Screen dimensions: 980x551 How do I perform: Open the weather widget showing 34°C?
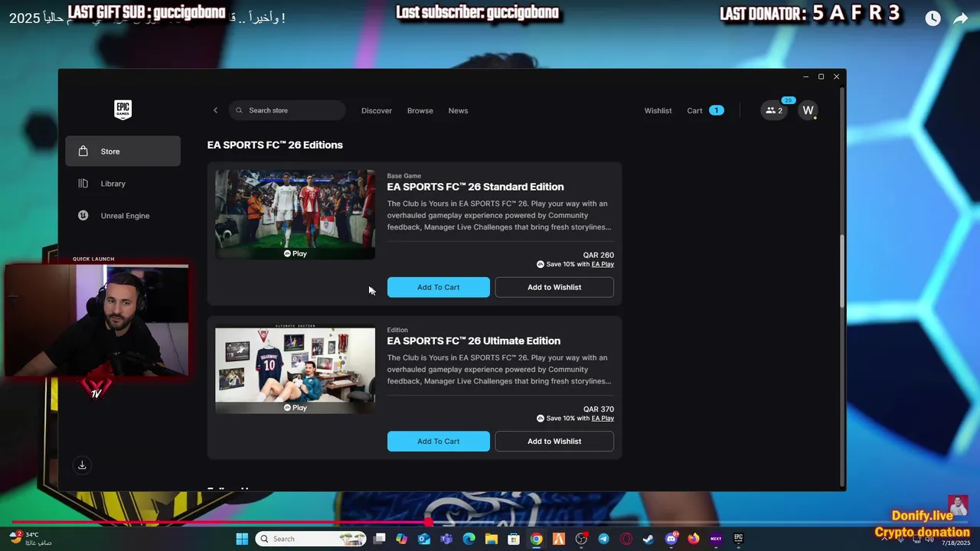(x=31, y=539)
